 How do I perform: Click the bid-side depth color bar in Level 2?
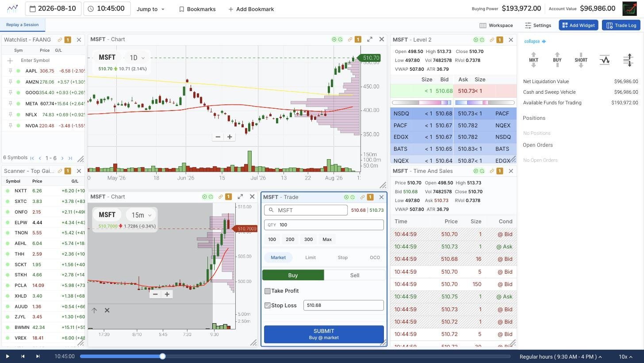point(422,103)
